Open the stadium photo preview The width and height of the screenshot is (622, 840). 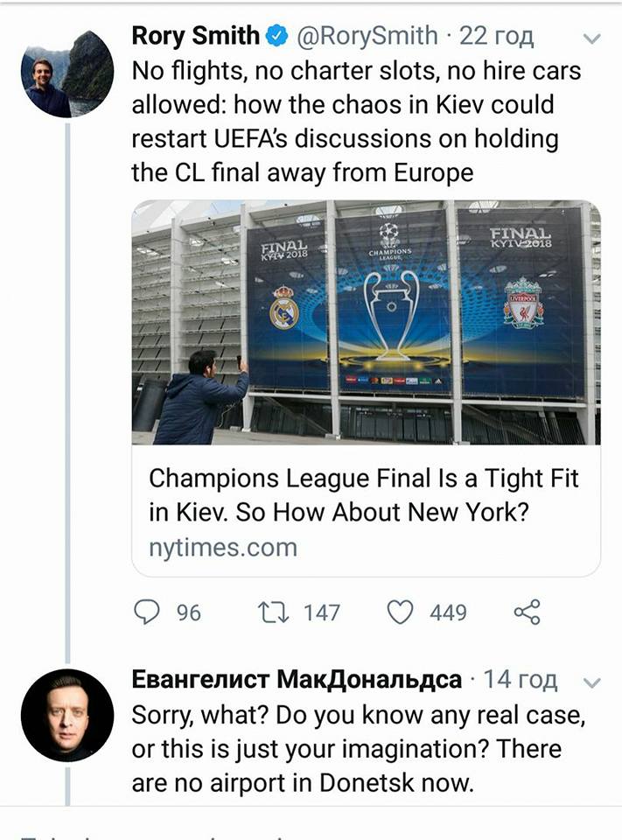(366, 322)
